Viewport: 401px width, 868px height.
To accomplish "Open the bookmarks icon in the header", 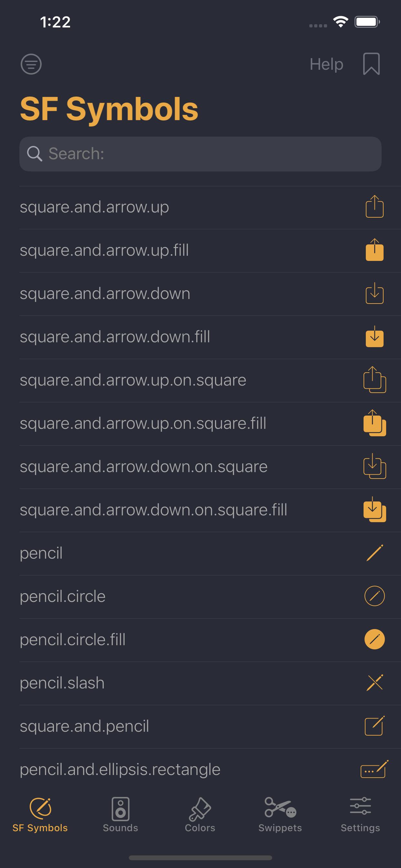I will [x=371, y=64].
